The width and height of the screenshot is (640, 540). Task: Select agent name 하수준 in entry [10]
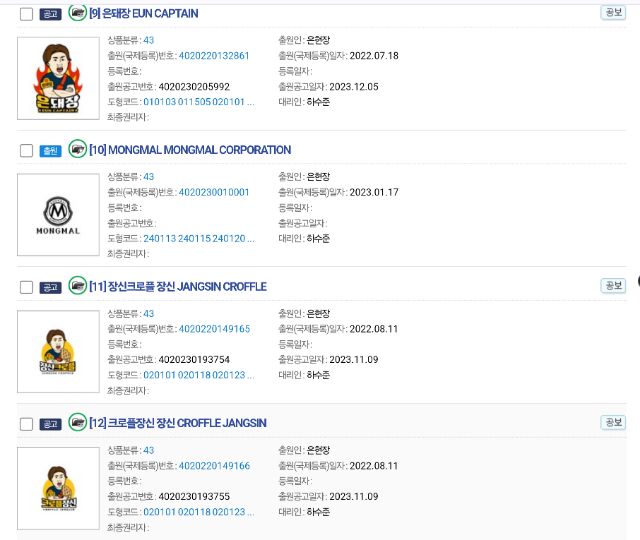318,238
